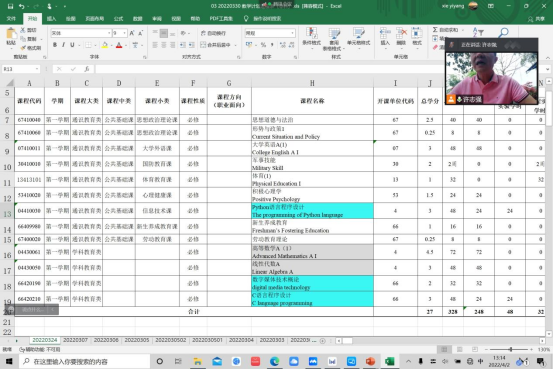
Task: Click the taskbar search box
Action: 85,361
